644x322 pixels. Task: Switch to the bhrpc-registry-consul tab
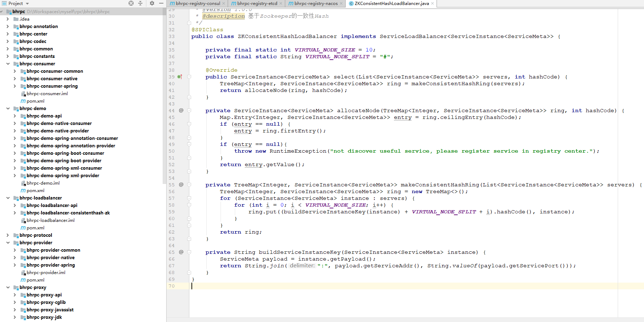click(x=198, y=4)
